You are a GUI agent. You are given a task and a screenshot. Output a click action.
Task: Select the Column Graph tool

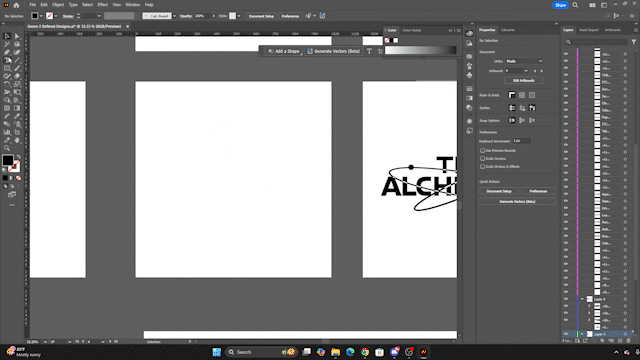(x=7, y=132)
